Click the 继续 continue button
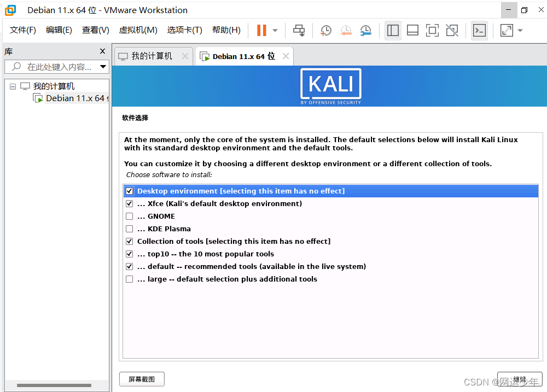Screen dimensions: 547x392 click(x=520, y=379)
